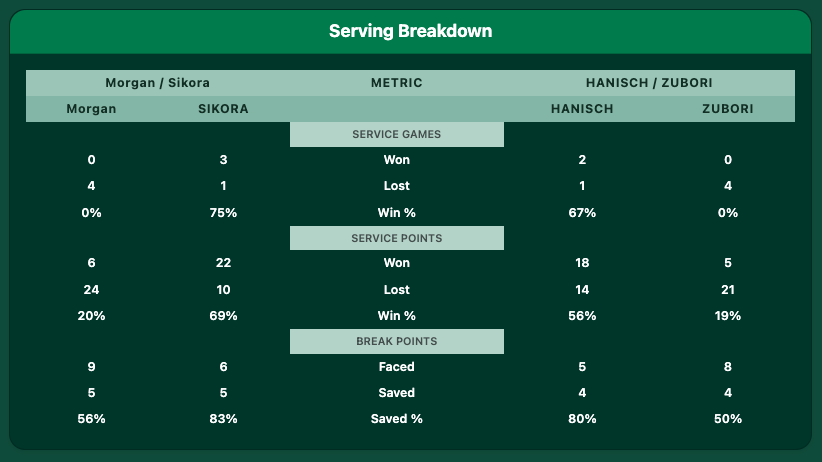Click Sikora's 75% service games win value
822x462 pixels.
[223, 212]
